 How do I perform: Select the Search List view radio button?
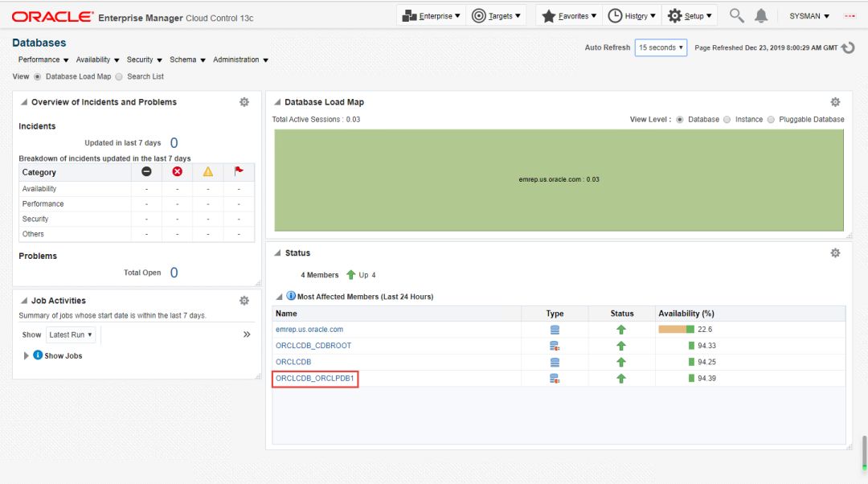(x=120, y=76)
